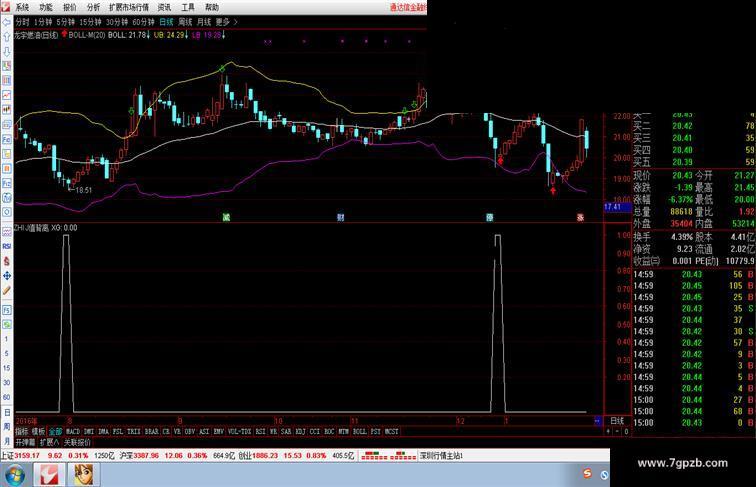
Task: Select the MACD indicator tab
Action: pyautogui.click(x=73, y=431)
